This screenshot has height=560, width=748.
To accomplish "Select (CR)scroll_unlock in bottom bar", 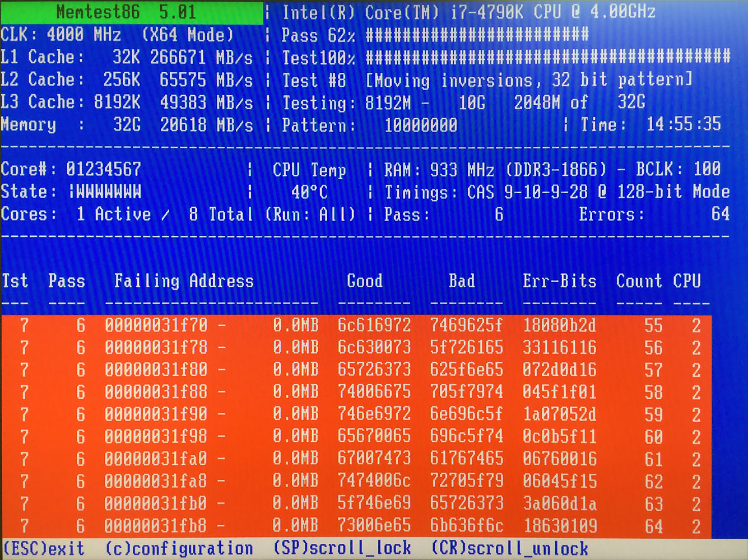I will pyautogui.click(x=510, y=548).
